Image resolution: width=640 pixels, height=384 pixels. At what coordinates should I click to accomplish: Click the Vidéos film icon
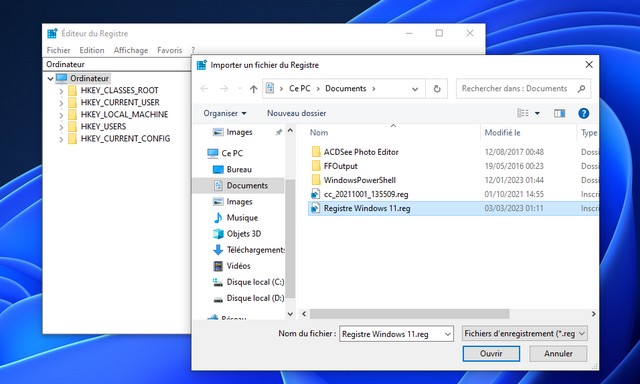[x=218, y=266]
